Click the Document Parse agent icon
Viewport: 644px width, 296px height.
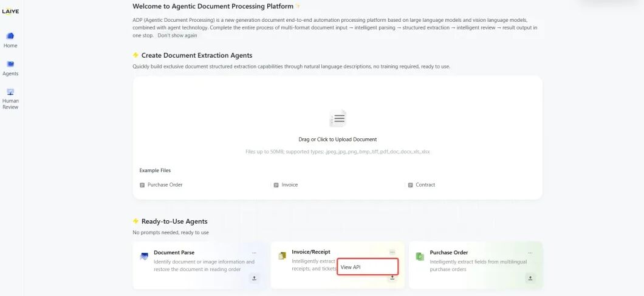tap(144, 256)
